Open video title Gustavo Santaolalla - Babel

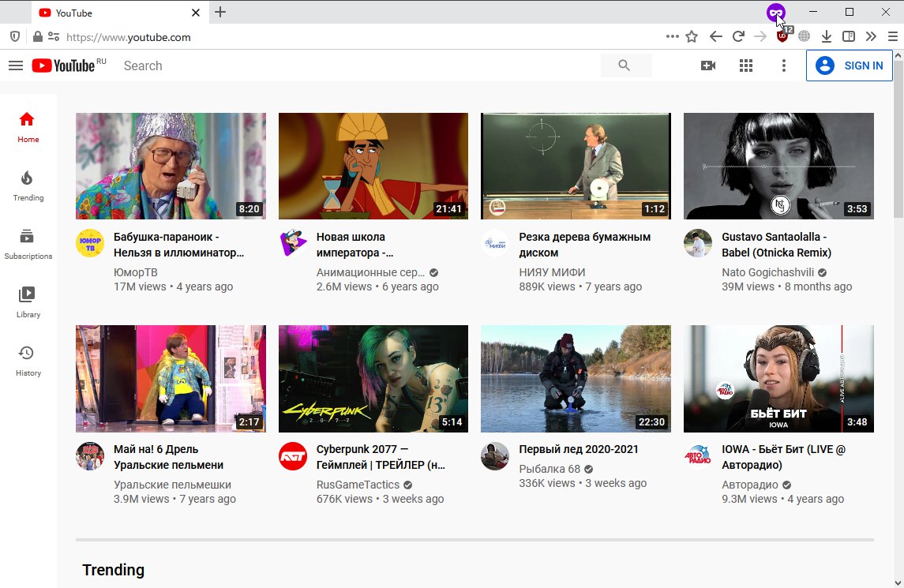click(x=777, y=245)
